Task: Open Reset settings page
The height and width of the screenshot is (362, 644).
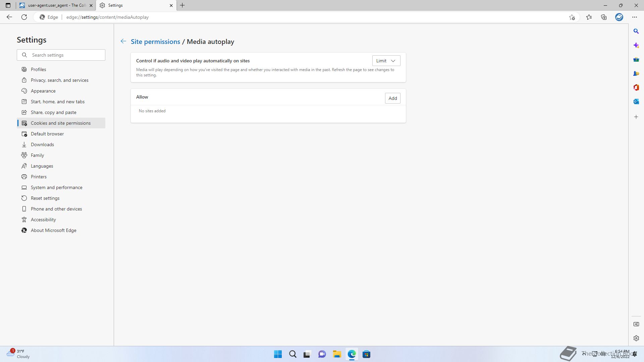Action: [x=61, y=198]
